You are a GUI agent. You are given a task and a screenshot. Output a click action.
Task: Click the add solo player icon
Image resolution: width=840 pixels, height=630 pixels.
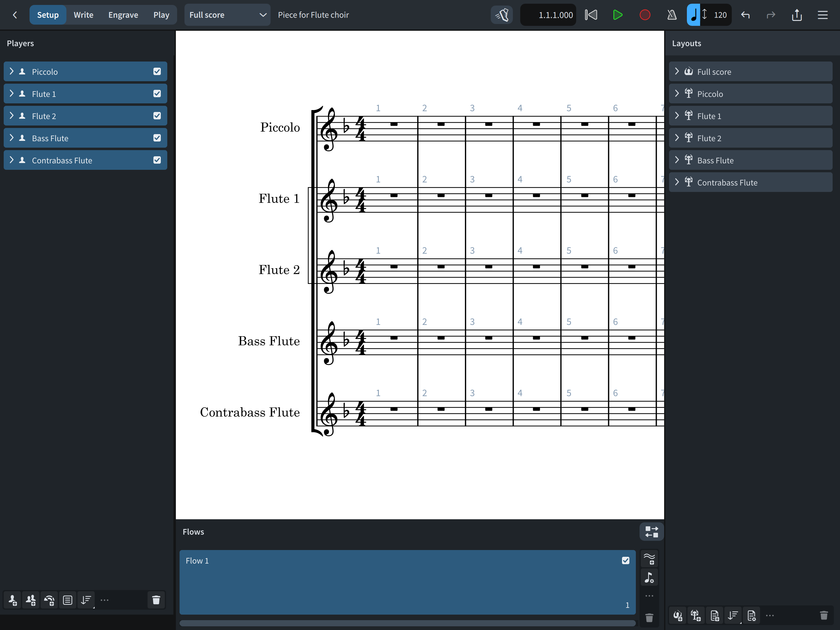tap(13, 600)
